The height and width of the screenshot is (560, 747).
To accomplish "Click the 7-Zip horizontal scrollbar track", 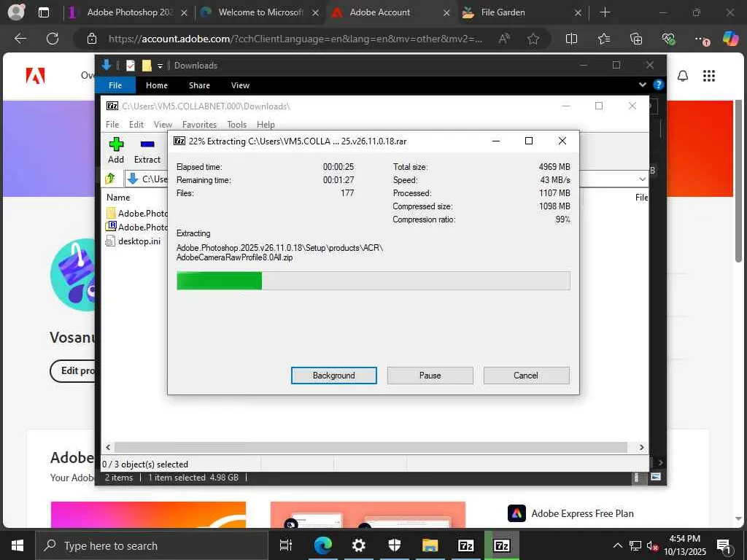I will click(x=371, y=447).
